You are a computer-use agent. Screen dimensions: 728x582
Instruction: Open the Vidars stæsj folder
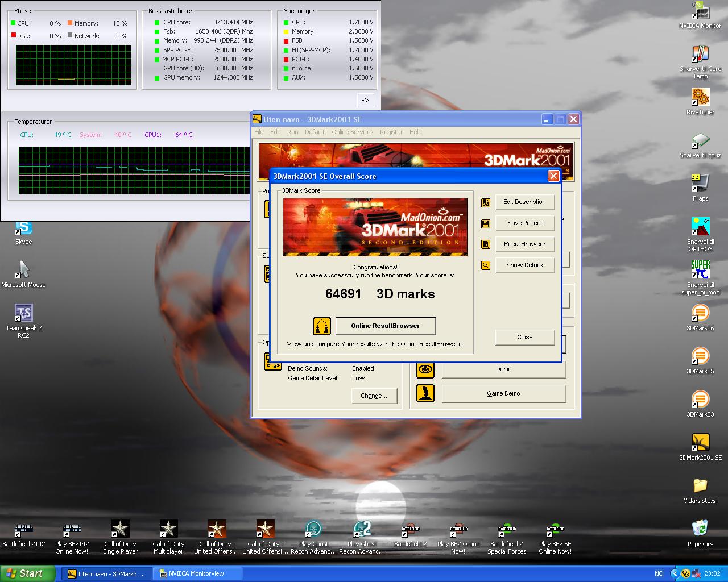pos(700,487)
